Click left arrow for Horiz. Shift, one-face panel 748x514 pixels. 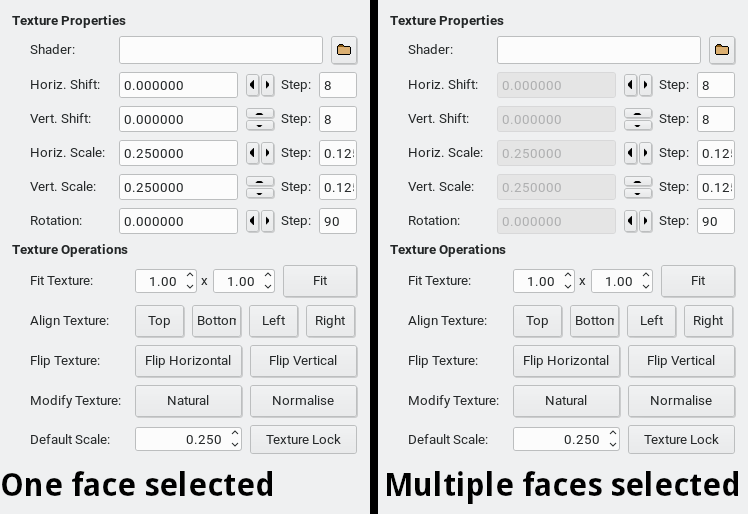253,86
